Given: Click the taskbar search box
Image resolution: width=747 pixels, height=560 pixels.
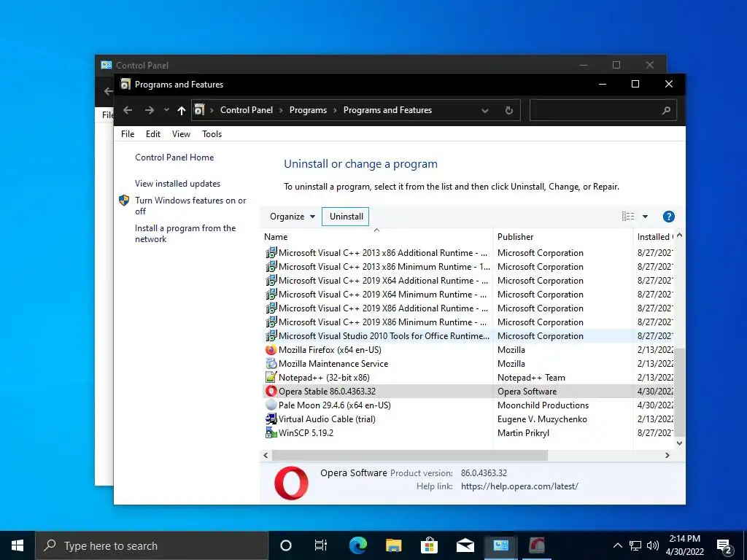Looking at the screenshot, I should pyautogui.click(x=152, y=545).
